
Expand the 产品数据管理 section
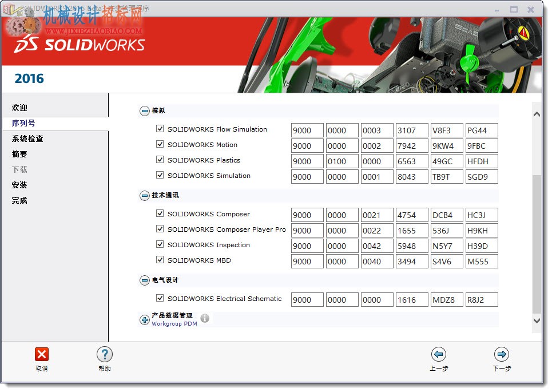(x=144, y=320)
